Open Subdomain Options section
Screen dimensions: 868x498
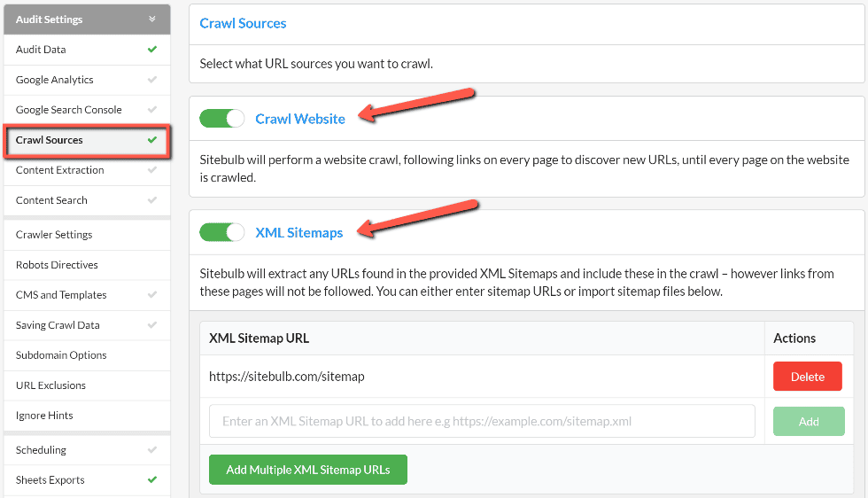[x=87, y=355]
